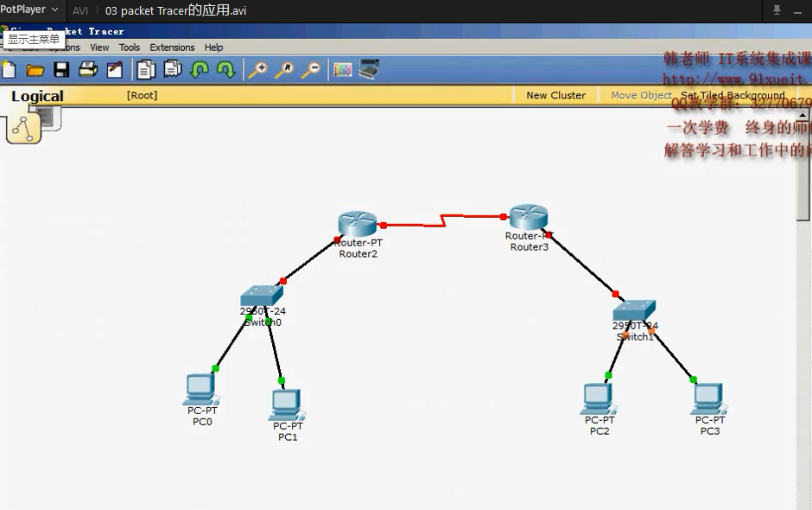Open a file with the folder icon
This screenshot has width=812, height=510.
click(35, 70)
